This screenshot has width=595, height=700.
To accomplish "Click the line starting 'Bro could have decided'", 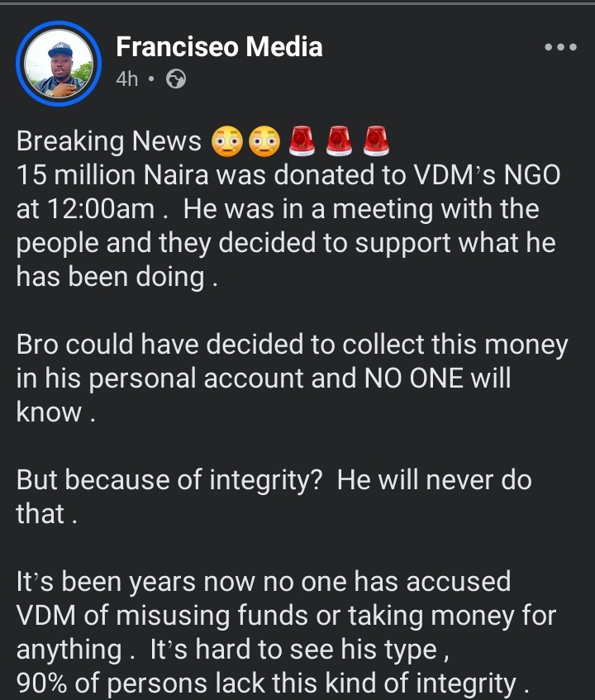I will (x=292, y=345).
